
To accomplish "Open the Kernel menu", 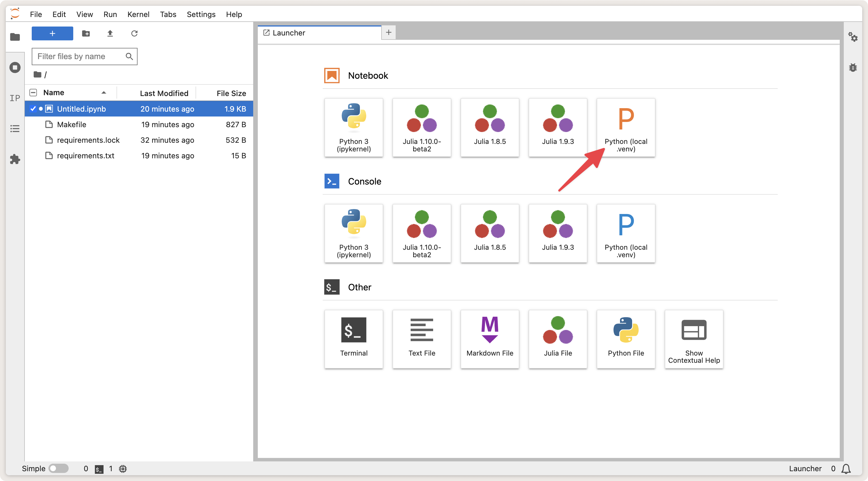I will click(138, 14).
